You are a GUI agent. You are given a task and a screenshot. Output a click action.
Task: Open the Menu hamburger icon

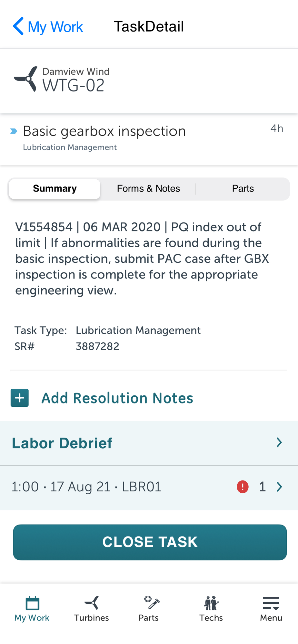271,603
